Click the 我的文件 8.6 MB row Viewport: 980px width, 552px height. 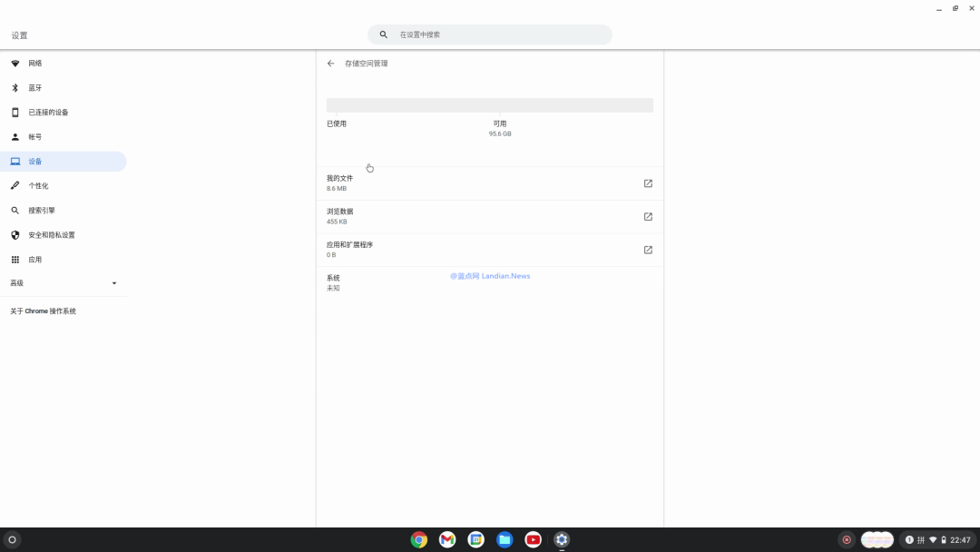point(489,183)
